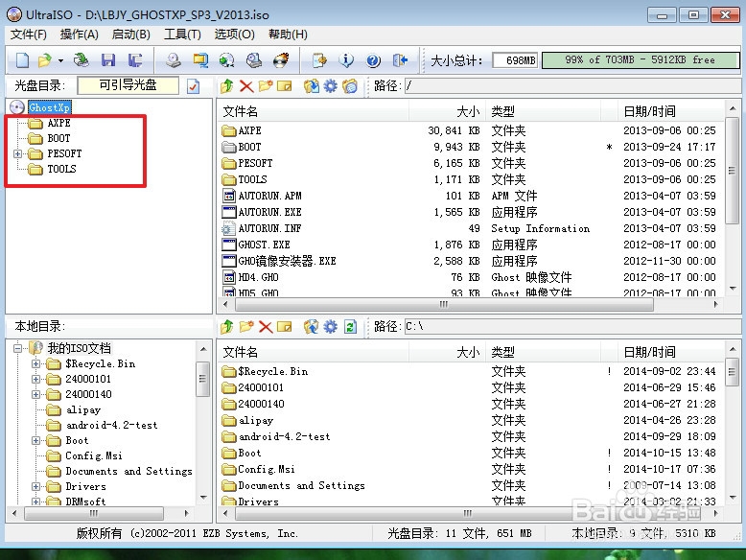Viewport: 746px width, 560px height.
Task: Open ISO information with the blue 'i' icon
Action: [346, 60]
